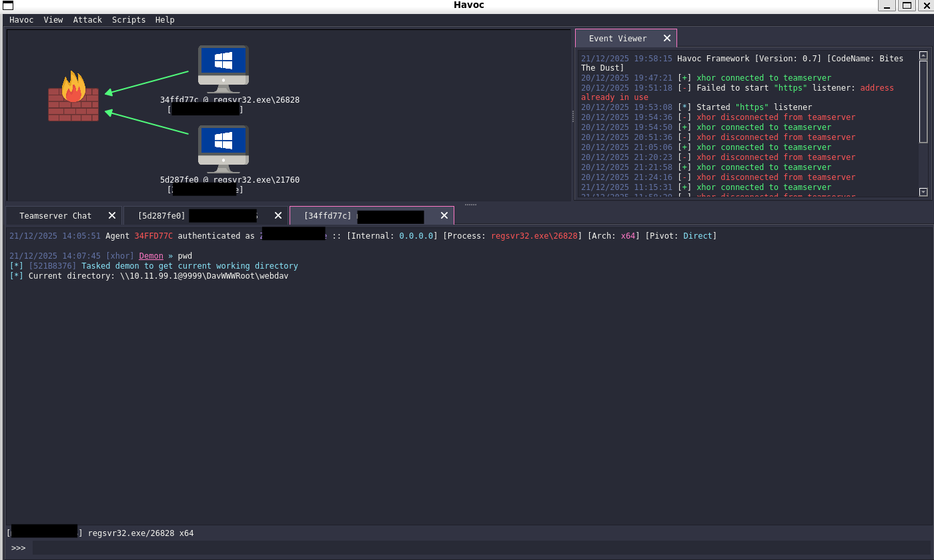This screenshot has width=934, height=560.
Task: Click the Event Viewer vertical scrollbar handle
Action: [923, 101]
